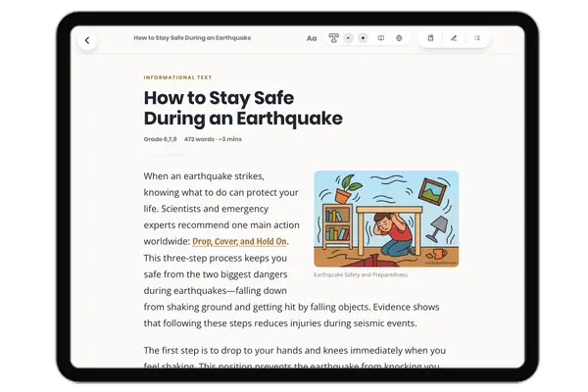The width and height of the screenshot is (588, 392).
Task: Increase font size with the plus button
Action: (363, 38)
